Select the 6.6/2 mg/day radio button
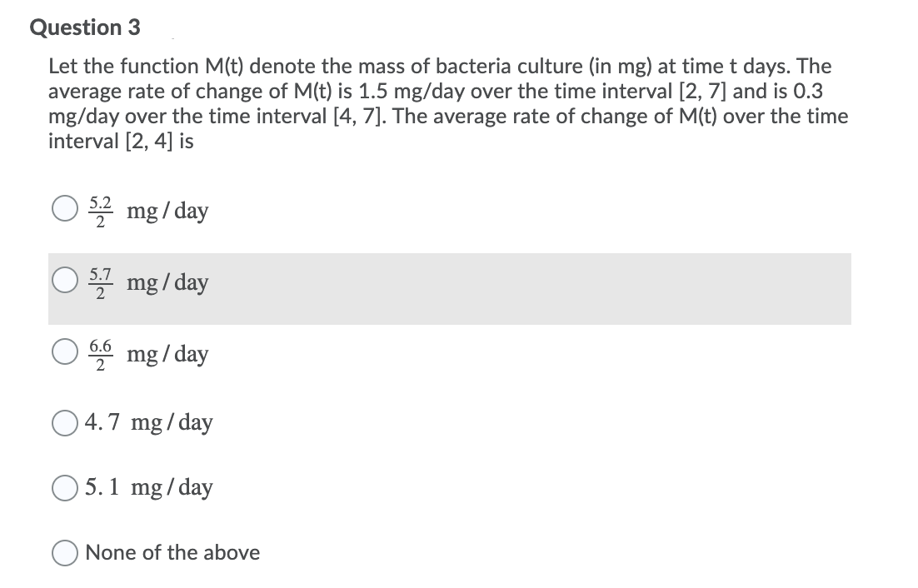The width and height of the screenshot is (918, 588). pos(64,353)
